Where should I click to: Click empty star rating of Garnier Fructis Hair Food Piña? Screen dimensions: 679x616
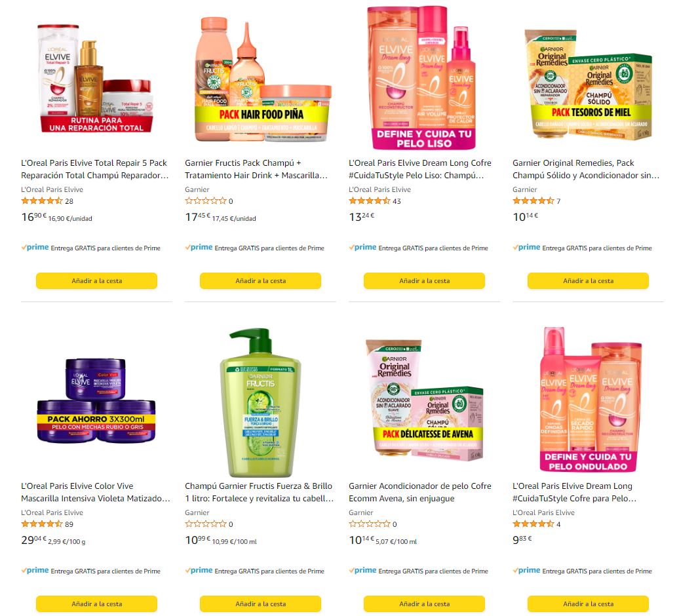pos(206,201)
